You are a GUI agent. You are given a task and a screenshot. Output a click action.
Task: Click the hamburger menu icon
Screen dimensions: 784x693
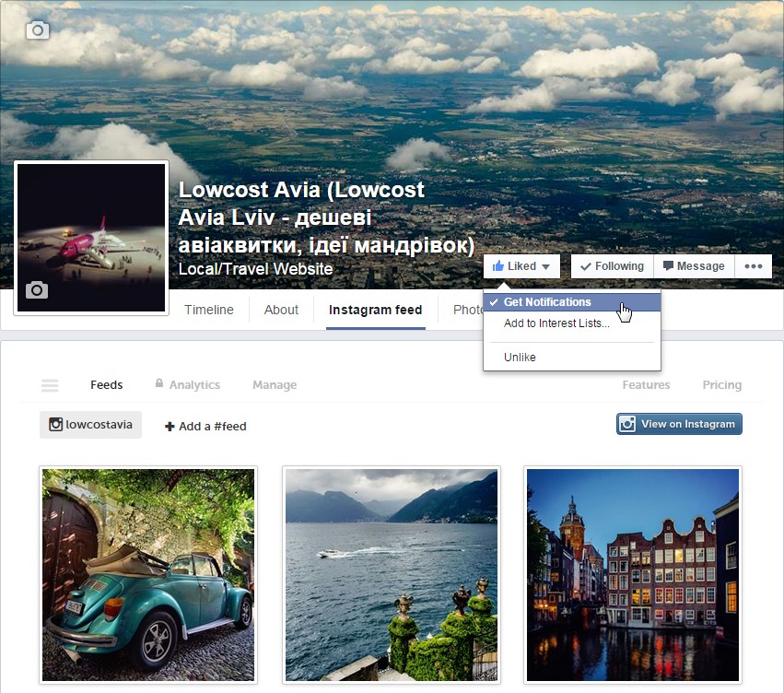pos(50,385)
